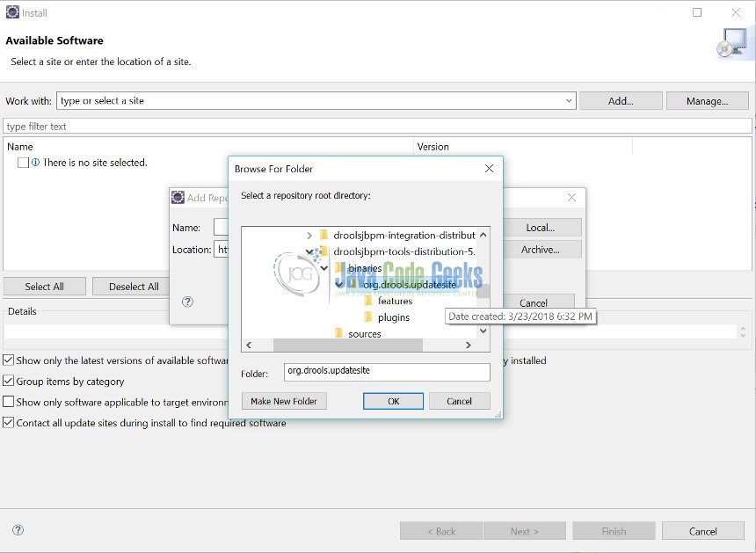756x553 pixels.
Task: Click folder tree left scroll arrow
Action: [249, 345]
